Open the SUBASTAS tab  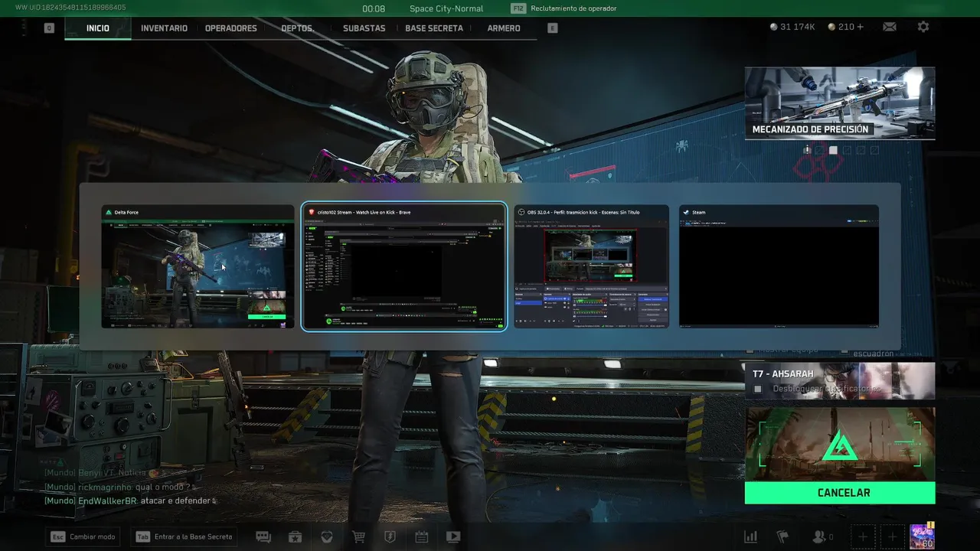[x=364, y=28]
